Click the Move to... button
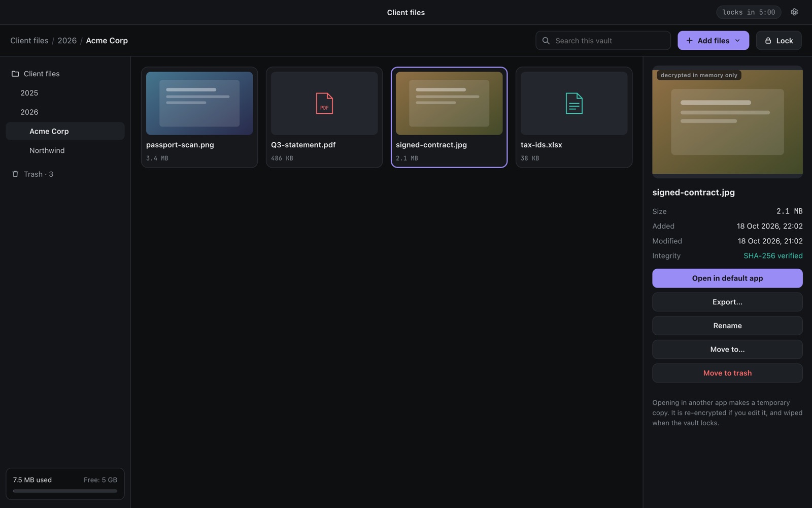 pos(727,350)
